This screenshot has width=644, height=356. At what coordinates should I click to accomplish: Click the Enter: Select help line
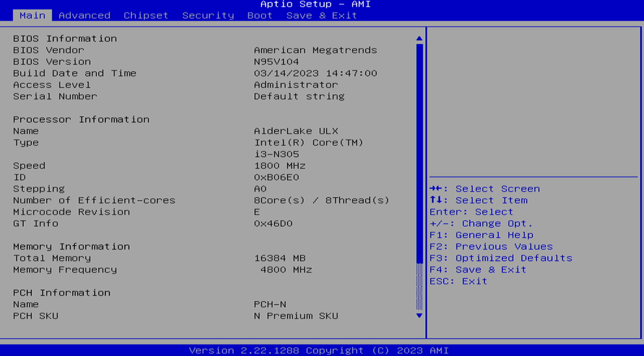471,212
